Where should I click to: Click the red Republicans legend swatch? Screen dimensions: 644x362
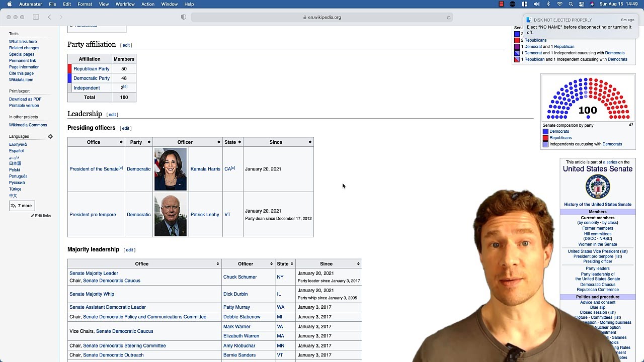(x=545, y=138)
